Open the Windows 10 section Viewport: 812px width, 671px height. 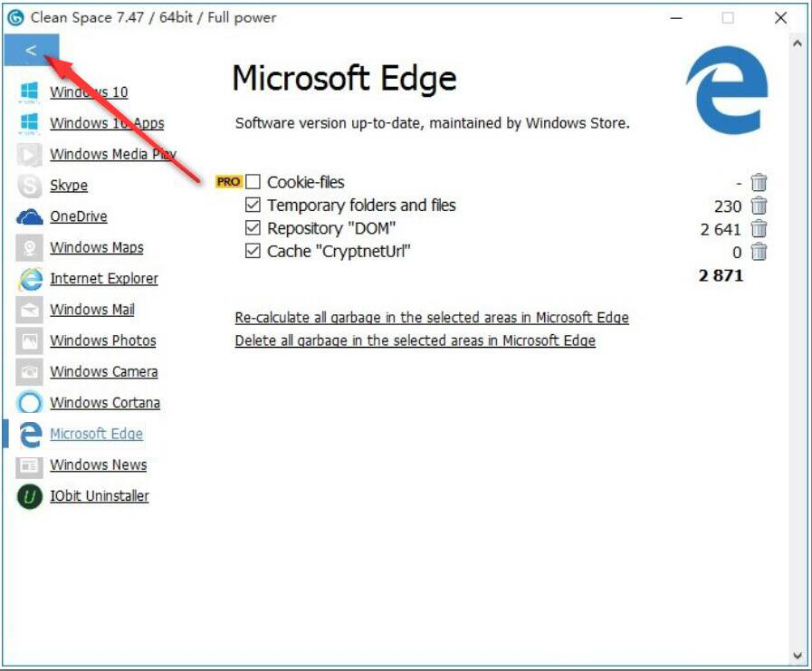[x=89, y=92]
